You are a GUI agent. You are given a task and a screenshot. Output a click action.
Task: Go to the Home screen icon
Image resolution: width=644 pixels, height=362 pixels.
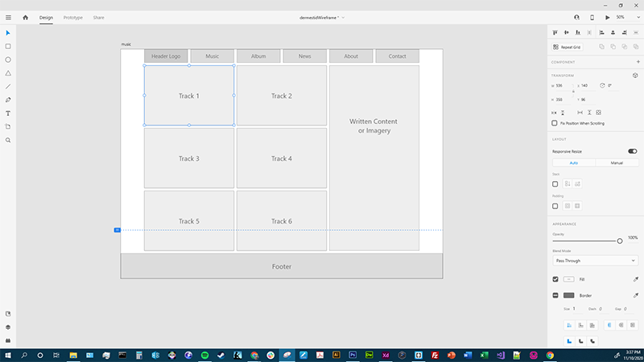(26, 18)
